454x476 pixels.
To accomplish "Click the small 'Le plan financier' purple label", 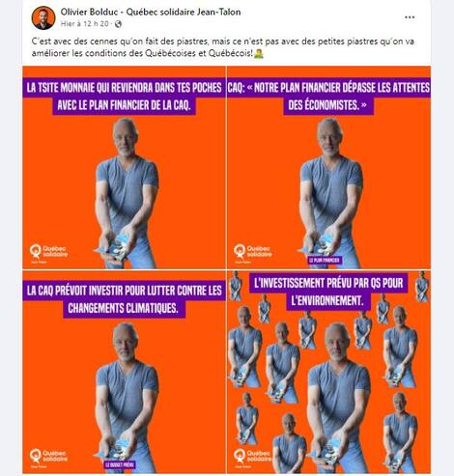I will coord(325,260).
